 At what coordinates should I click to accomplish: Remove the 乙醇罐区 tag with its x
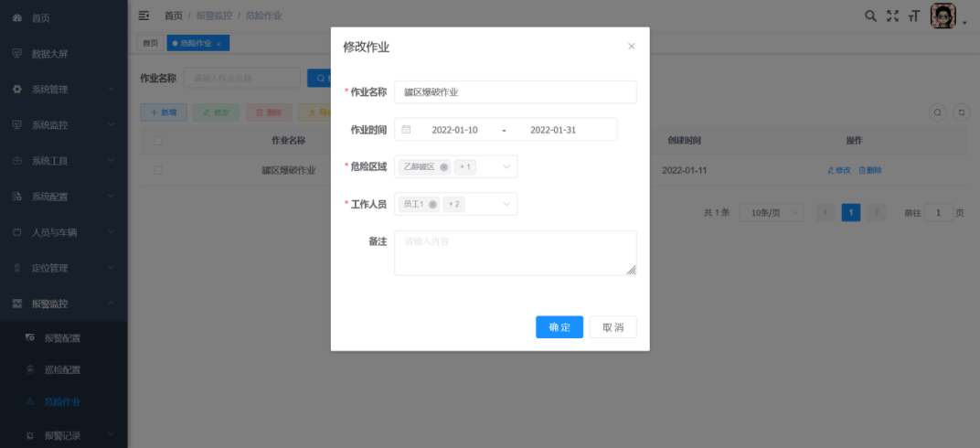pyautogui.click(x=443, y=166)
